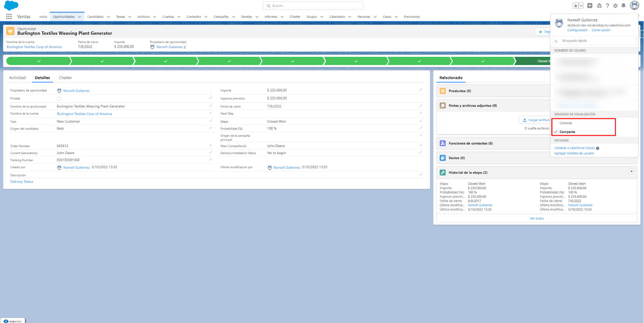The width and height of the screenshot is (644, 323).
Task: Click the Búsqueda rápida field
Action: point(595,41)
